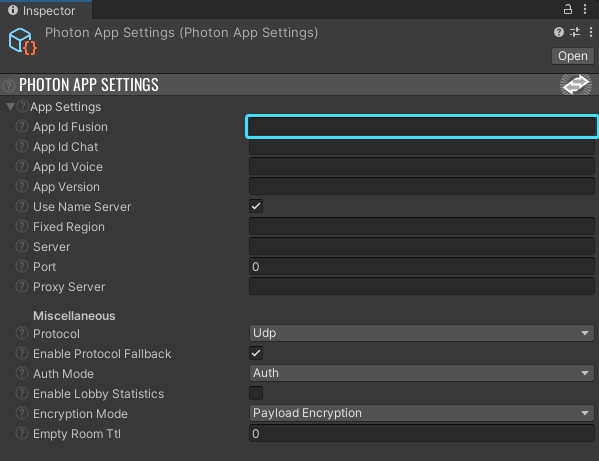599x461 pixels.
Task: Click the help icon beside App Settings foldout
Action: (x=23, y=106)
